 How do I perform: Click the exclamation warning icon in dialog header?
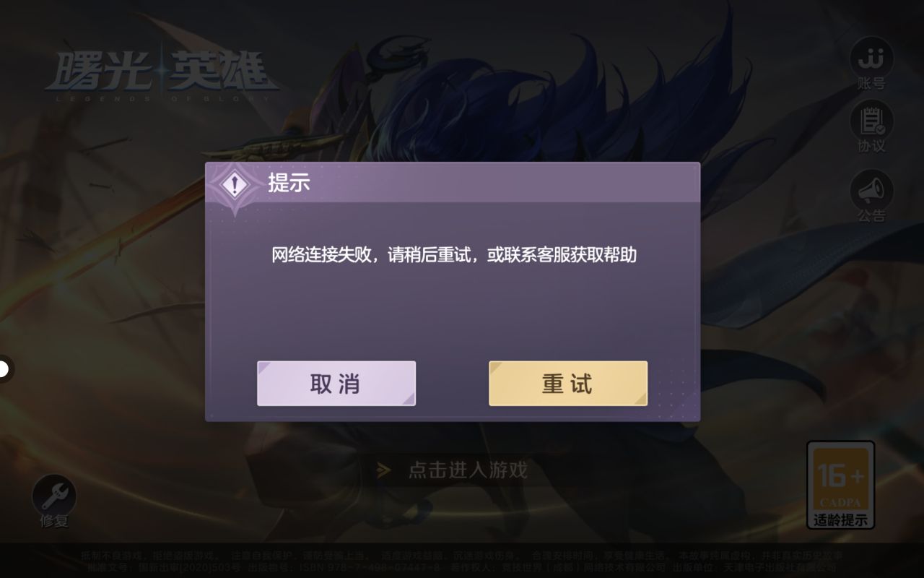(233, 185)
